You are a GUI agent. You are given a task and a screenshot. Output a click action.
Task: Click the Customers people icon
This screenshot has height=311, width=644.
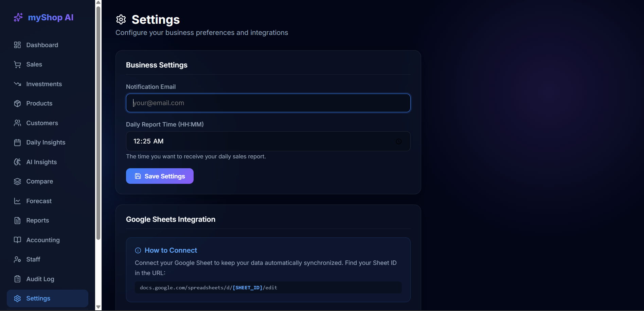click(17, 123)
